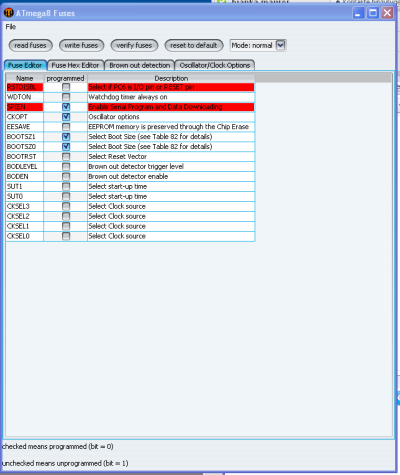Open the Oscillator/Clock Options tab
This screenshot has width=400, height=475.
point(215,65)
